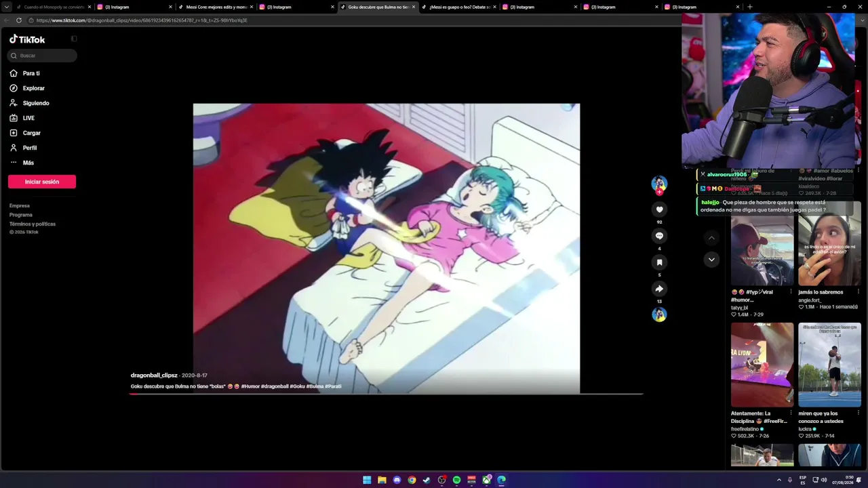868x488 pixels.
Task: Switch to 'Messi Core: mejores edits' tab
Action: coord(216,7)
